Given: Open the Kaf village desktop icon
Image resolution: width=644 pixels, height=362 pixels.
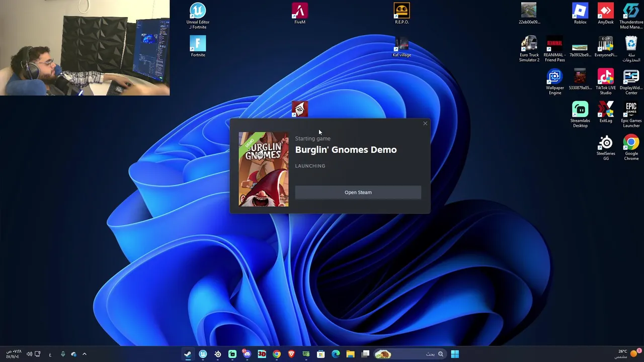Looking at the screenshot, I should coord(401,46).
